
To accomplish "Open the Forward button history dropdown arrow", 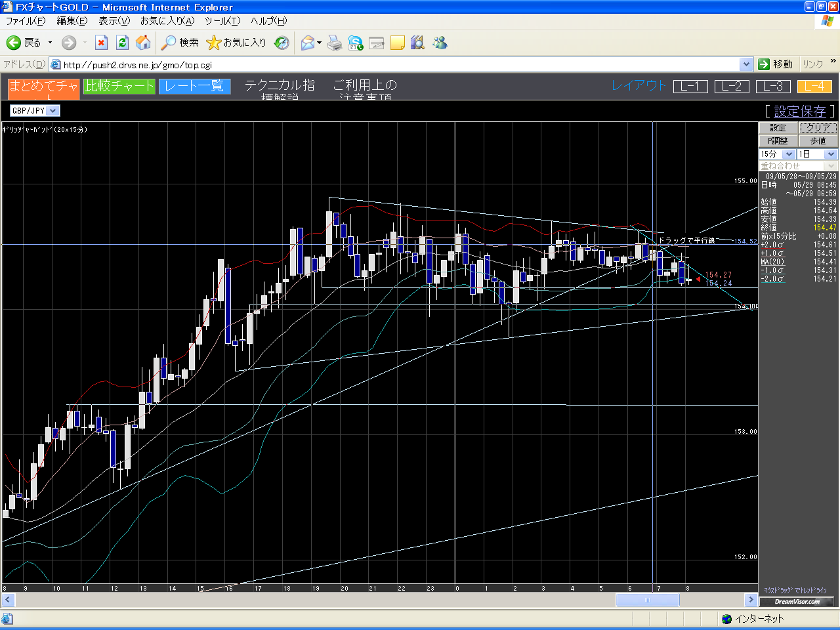I will [85, 43].
